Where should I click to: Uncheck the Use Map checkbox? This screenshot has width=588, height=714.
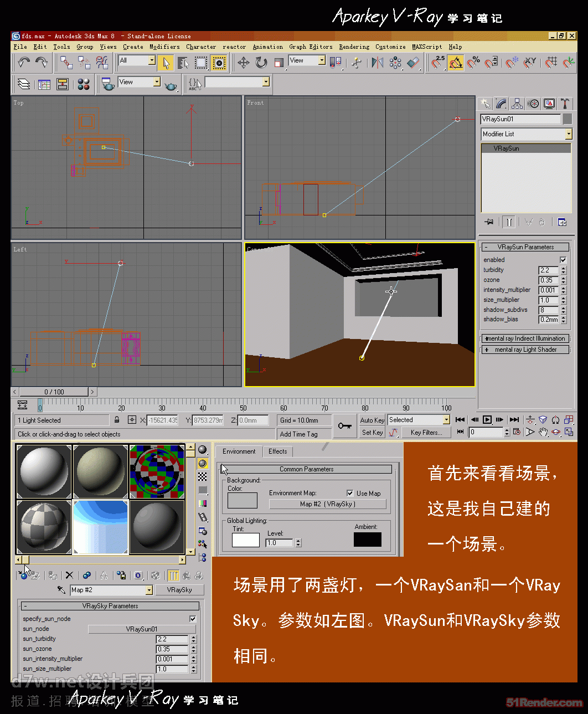pyautogui.click(x=350, y=493)
